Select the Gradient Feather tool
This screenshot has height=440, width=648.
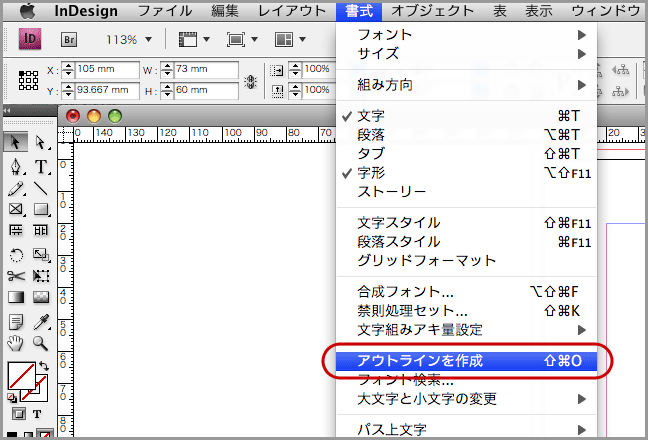click(x=40, y=297)
